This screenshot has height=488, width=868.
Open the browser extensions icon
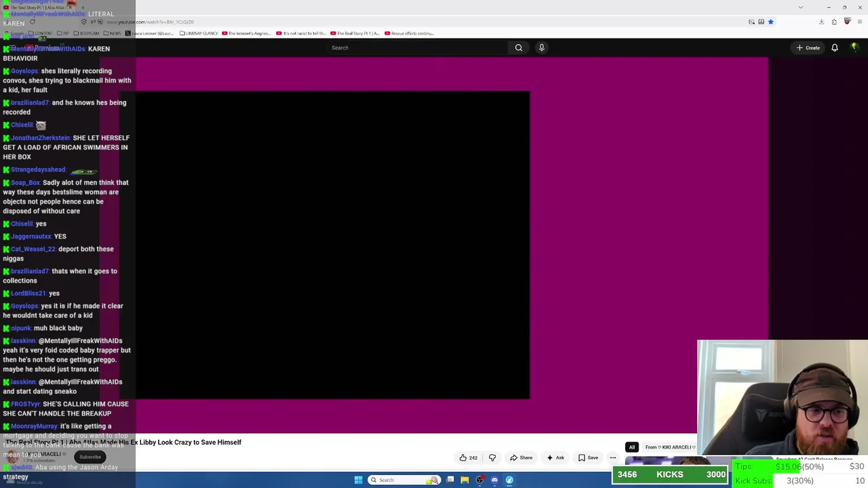point(834,22)
